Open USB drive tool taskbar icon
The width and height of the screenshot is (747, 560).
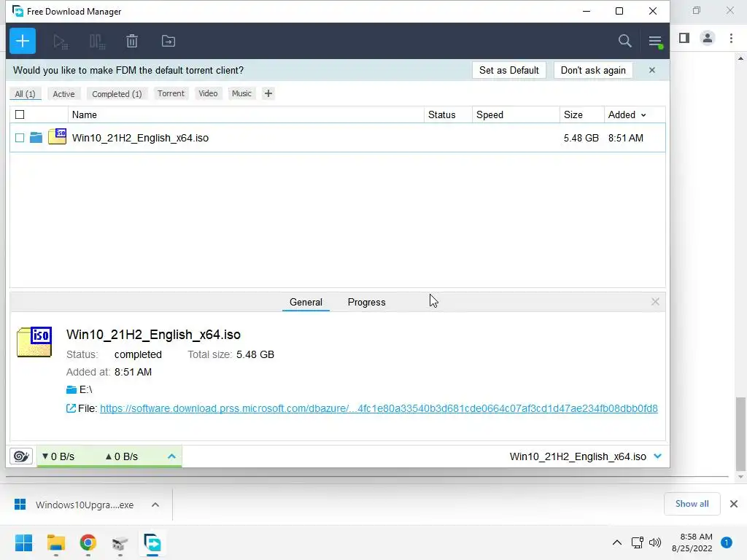pos(120,542)
